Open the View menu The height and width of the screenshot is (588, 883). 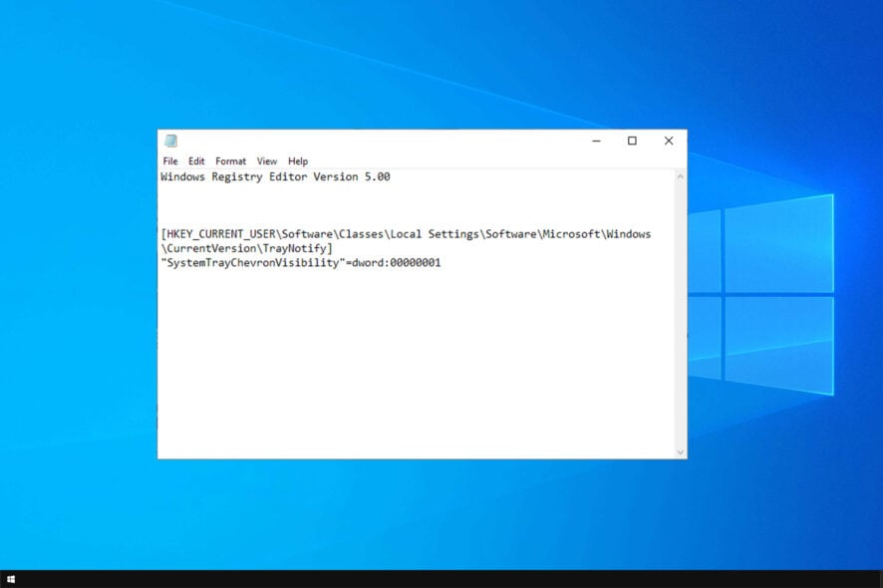(x=266, y=161)
